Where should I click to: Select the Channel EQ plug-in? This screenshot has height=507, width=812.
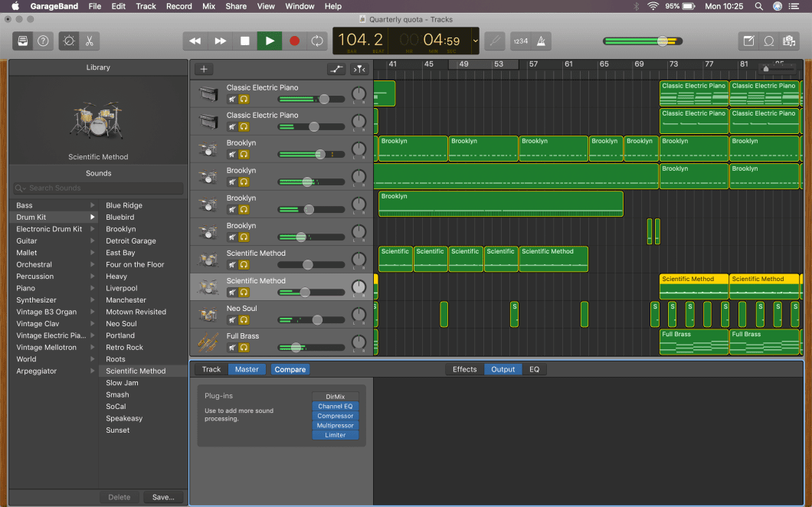pyautogui.click(x=335, y=406)
